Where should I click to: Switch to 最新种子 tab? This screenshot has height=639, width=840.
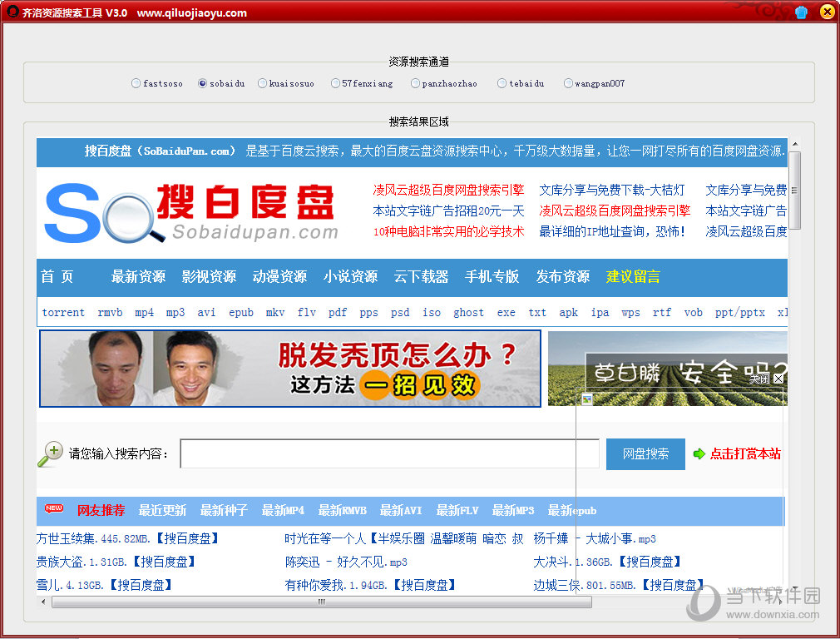coord(224,510)
